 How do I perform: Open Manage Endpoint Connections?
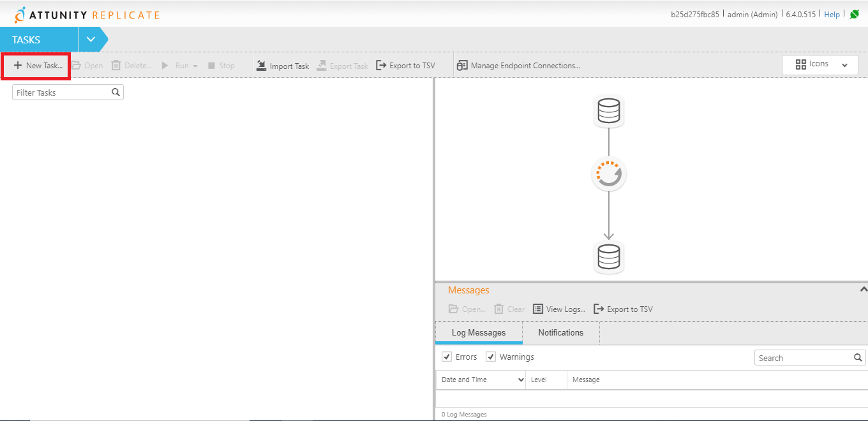pyautogui.click(x=519, y=66)
